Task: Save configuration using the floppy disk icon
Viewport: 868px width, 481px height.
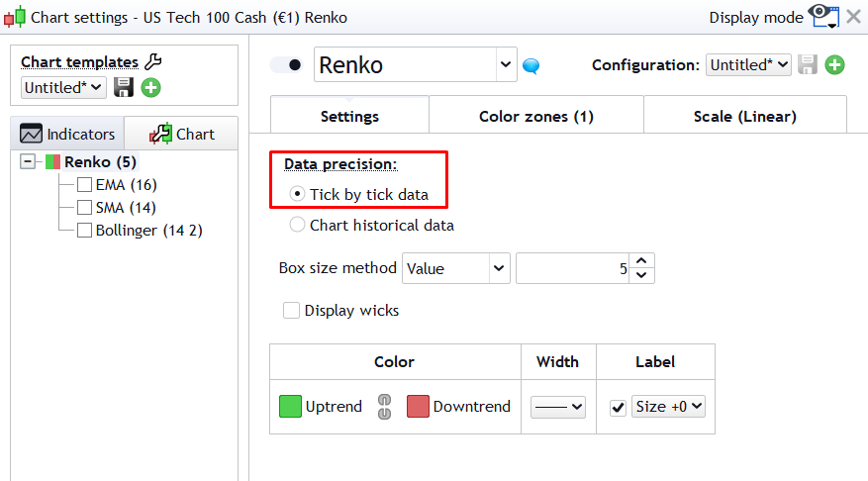Action: (808, 65)
